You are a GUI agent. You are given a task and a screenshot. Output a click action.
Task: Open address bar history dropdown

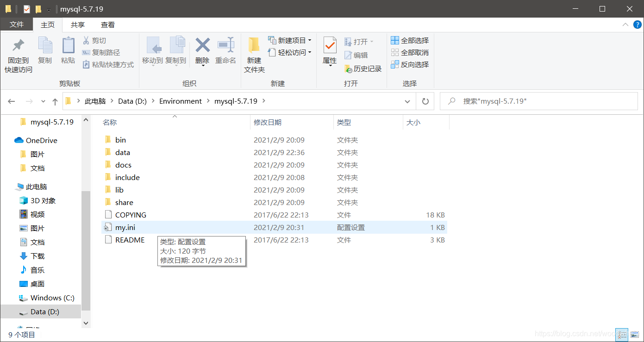[407, 101]
